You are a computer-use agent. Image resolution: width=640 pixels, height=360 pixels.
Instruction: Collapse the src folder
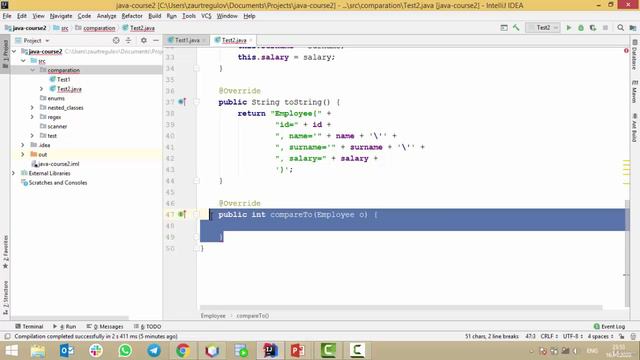[23, 61]
